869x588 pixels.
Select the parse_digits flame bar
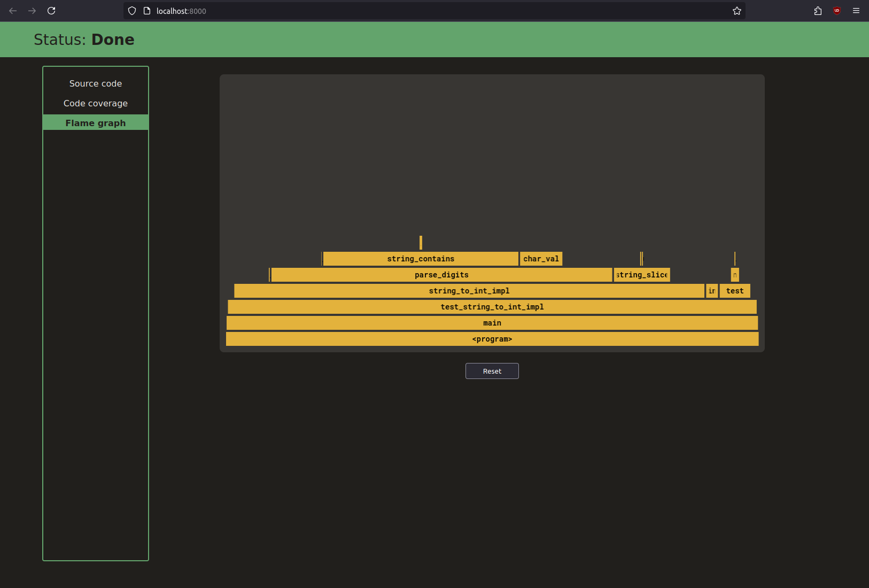[441, 275]
